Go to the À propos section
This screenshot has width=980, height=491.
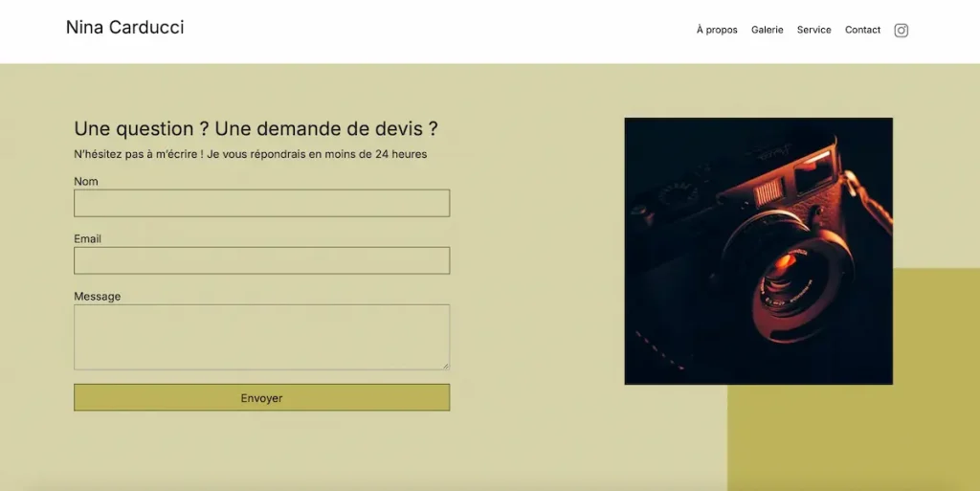point(717,30)
